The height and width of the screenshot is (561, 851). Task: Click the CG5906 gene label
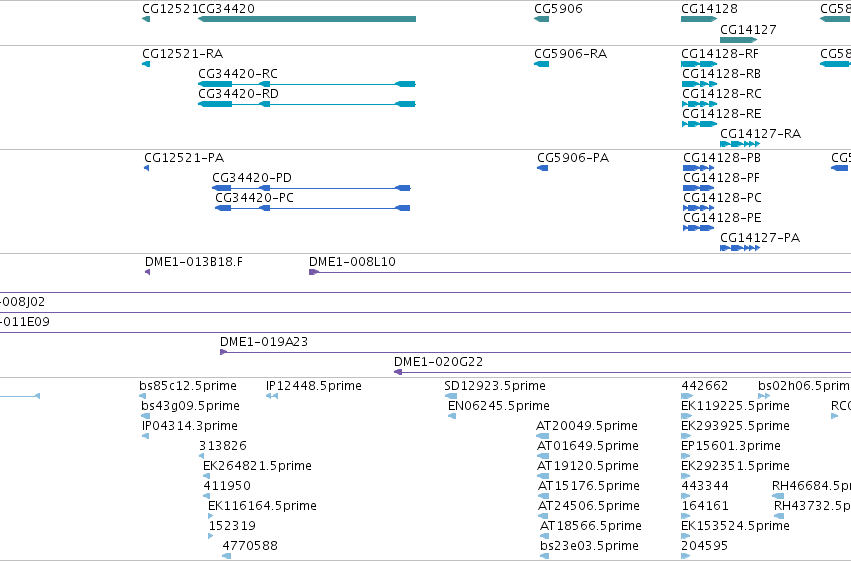tap(558, 9)
